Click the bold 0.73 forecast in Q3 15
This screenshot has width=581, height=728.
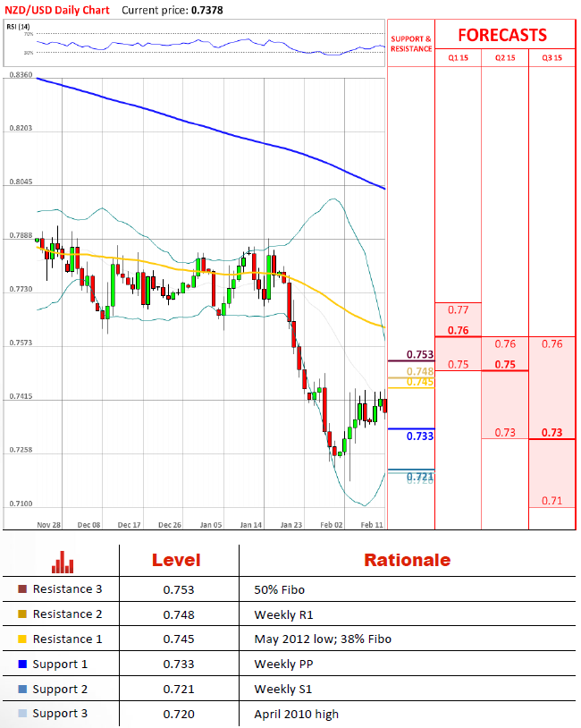[552, 433]
